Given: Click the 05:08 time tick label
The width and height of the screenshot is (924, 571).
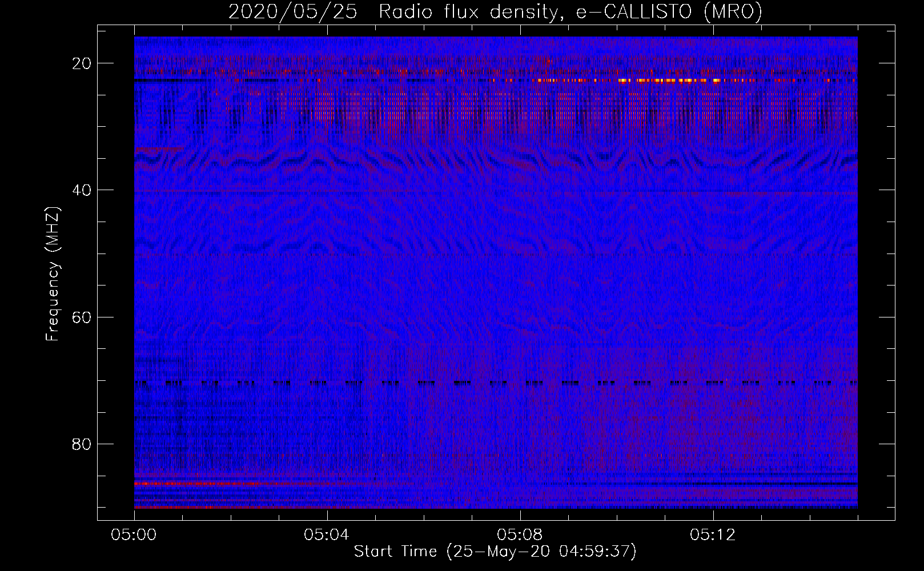Looking at the screenshot, I should tap(520, 535).
